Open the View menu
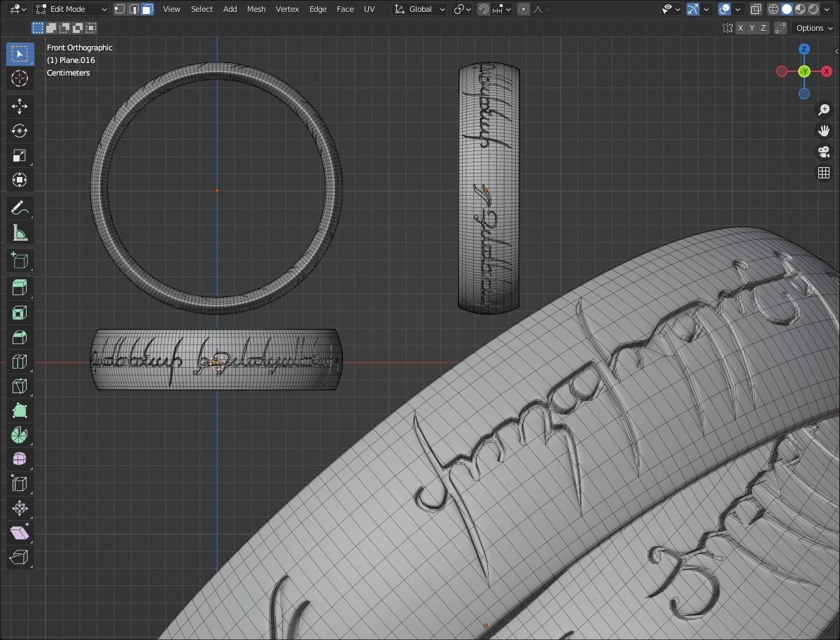This screenshot has width=840, height=640. point(171,9)
